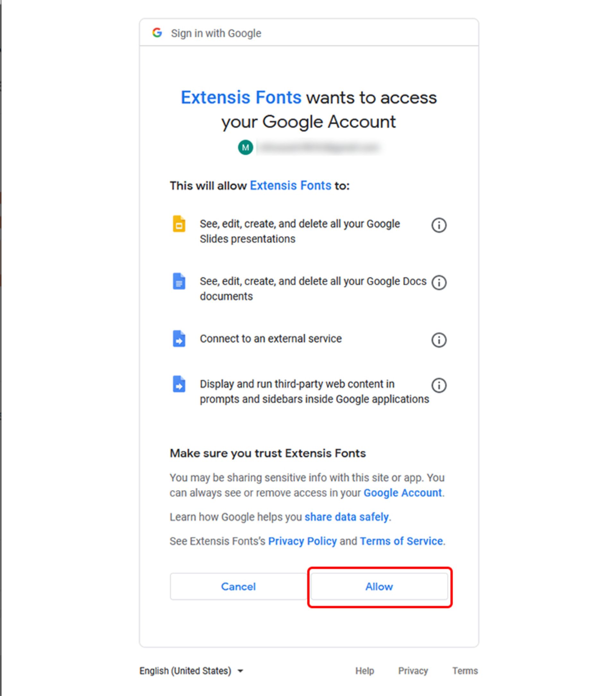Click the yellow Google Slides icon

(x=179, y=224)
